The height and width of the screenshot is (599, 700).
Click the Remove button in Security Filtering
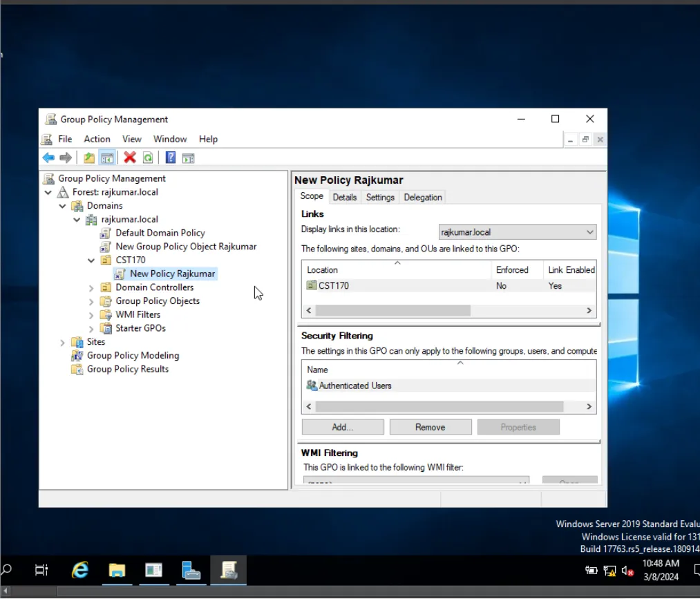(431, 427)
